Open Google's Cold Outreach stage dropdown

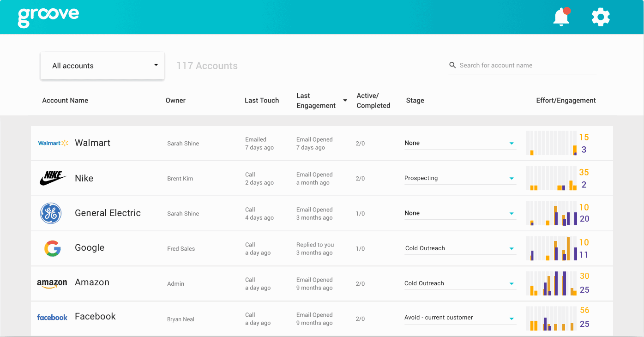click(460, 248)
